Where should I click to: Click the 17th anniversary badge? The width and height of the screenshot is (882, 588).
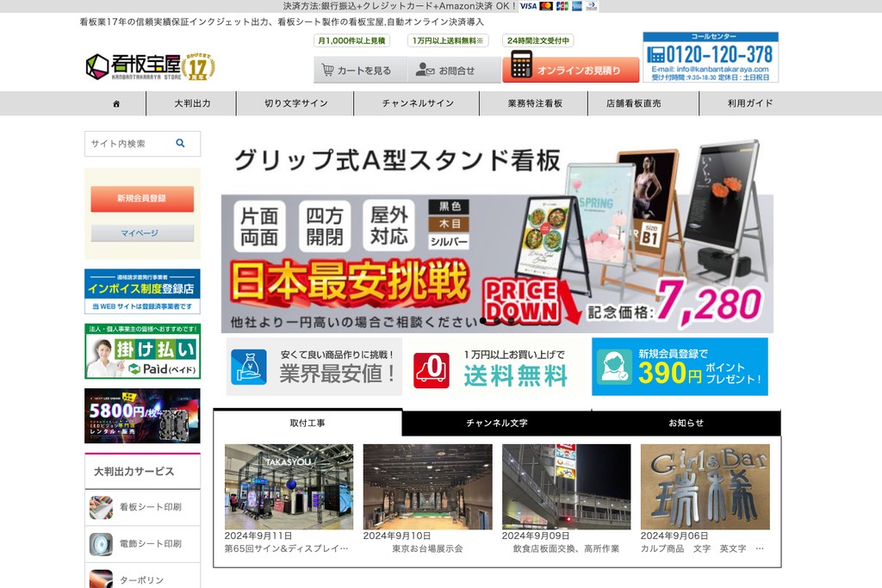click(x=199, y=67)
